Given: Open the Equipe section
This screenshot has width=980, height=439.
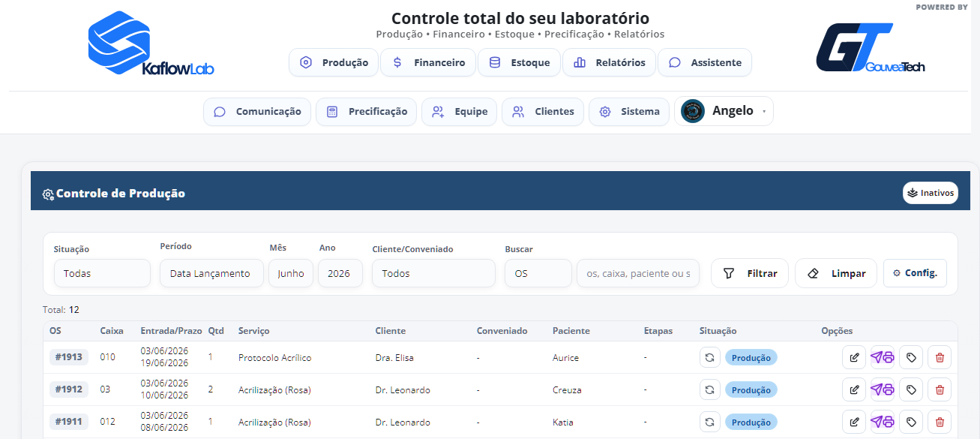Looking at the screenshot, I should point(459,111).
